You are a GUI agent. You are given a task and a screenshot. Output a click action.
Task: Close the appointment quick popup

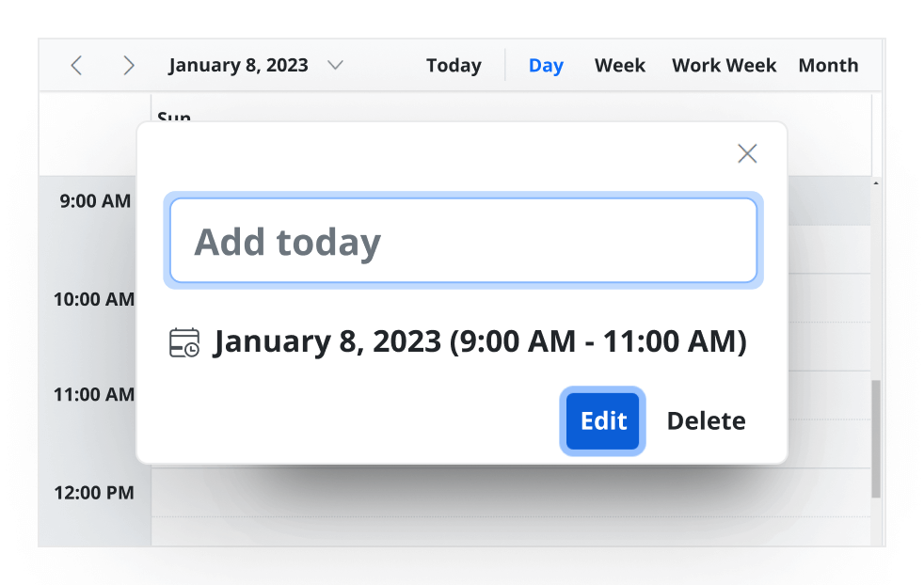747,152
